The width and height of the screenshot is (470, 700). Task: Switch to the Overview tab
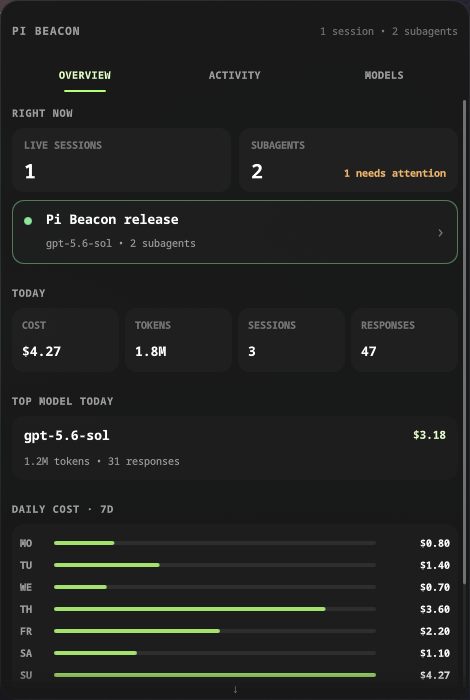click(x=85, y=75)
